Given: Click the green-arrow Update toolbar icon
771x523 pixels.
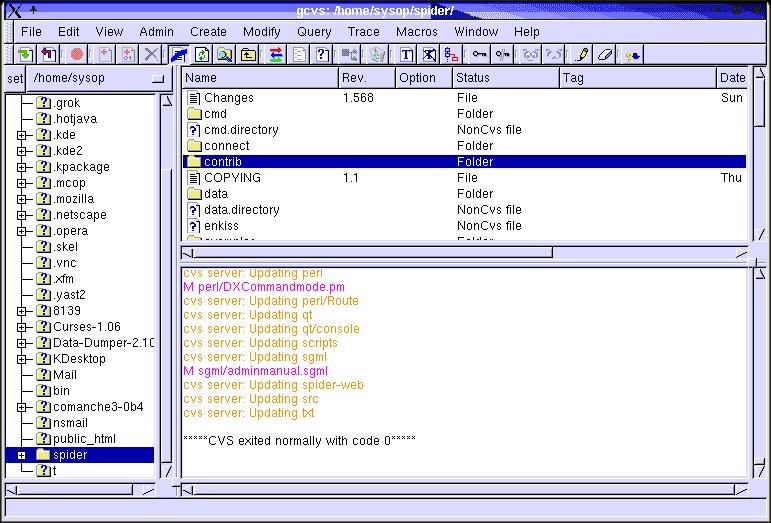Looking at the screenshot, I should tap(25, 54).
